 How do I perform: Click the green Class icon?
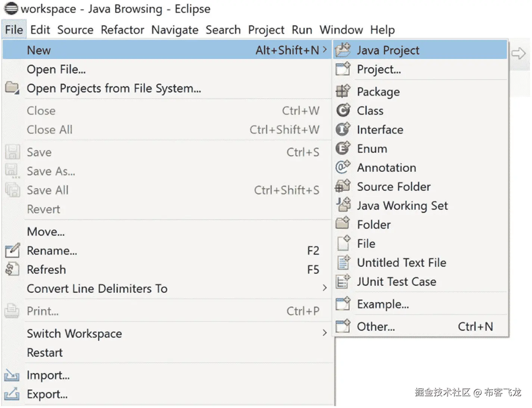click(x=343, y=110)
